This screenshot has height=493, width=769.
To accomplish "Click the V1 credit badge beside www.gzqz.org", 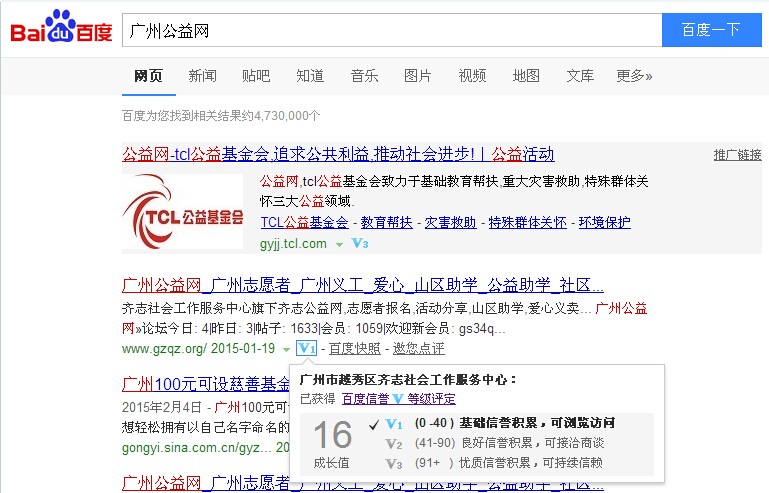I will tap(307, 348).
